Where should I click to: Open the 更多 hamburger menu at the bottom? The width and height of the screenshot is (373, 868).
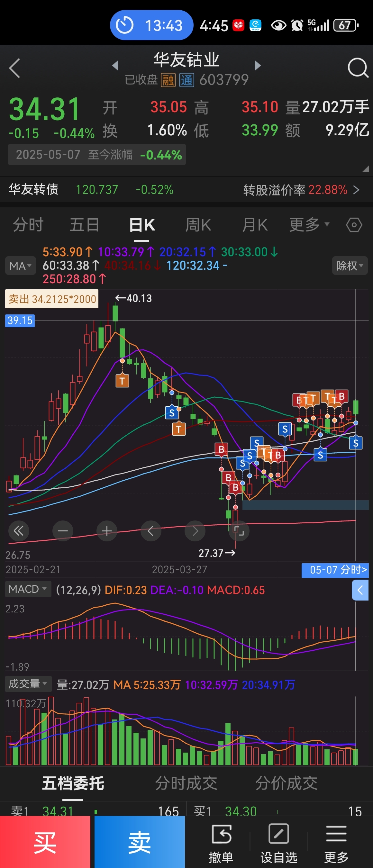click(x=336, y=834)
